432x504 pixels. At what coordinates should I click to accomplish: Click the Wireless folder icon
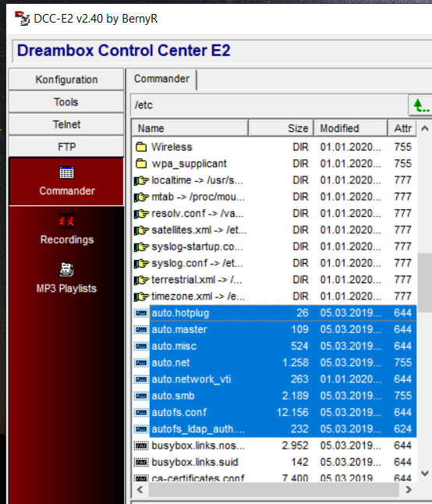pos(141,147)
